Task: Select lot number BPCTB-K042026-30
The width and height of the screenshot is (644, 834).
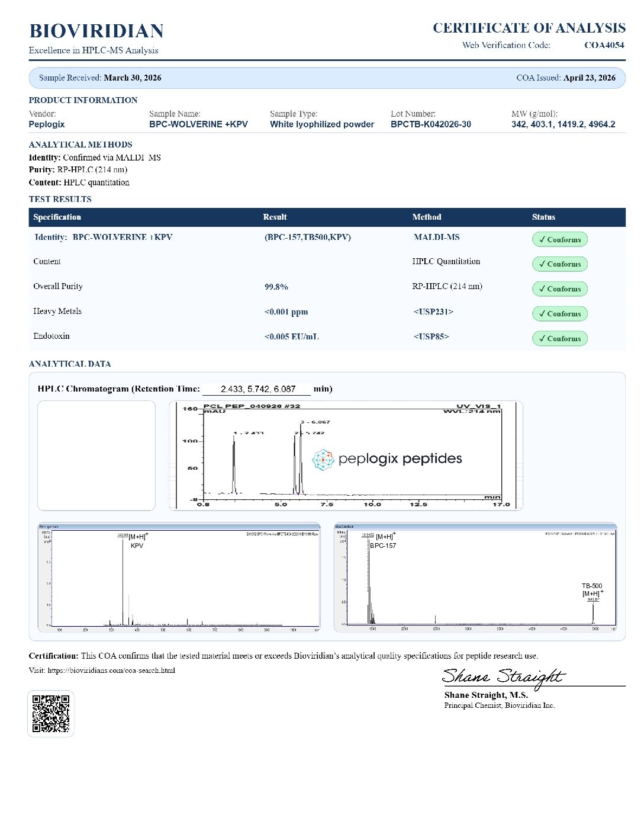Action: pyautogui.click(x=431, y=124)
